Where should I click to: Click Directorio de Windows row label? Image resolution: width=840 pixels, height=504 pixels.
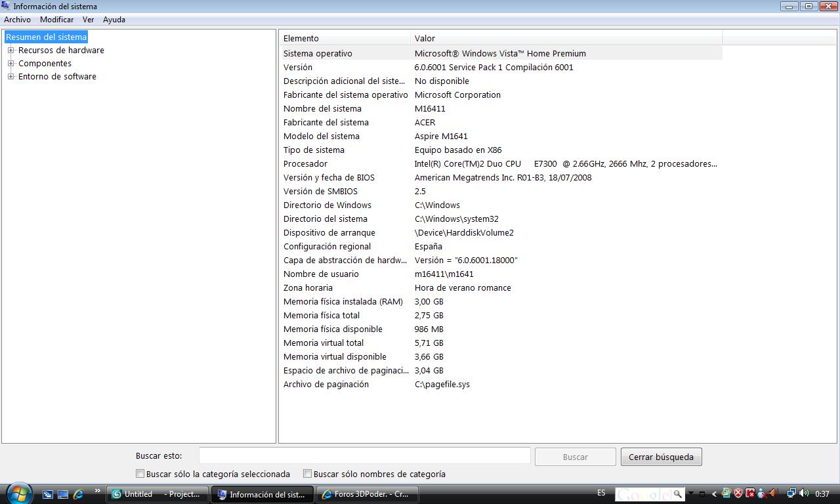pyautogui.click(x=327, y=205)
